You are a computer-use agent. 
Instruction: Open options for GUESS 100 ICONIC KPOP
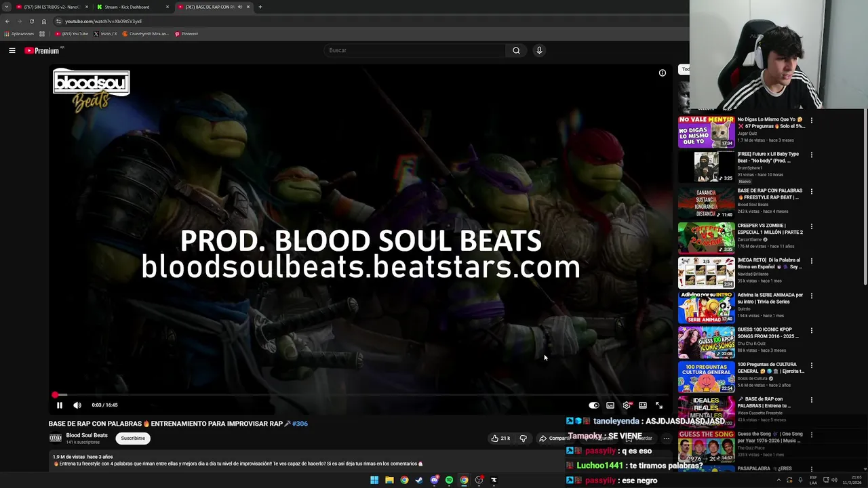point(811,331)
